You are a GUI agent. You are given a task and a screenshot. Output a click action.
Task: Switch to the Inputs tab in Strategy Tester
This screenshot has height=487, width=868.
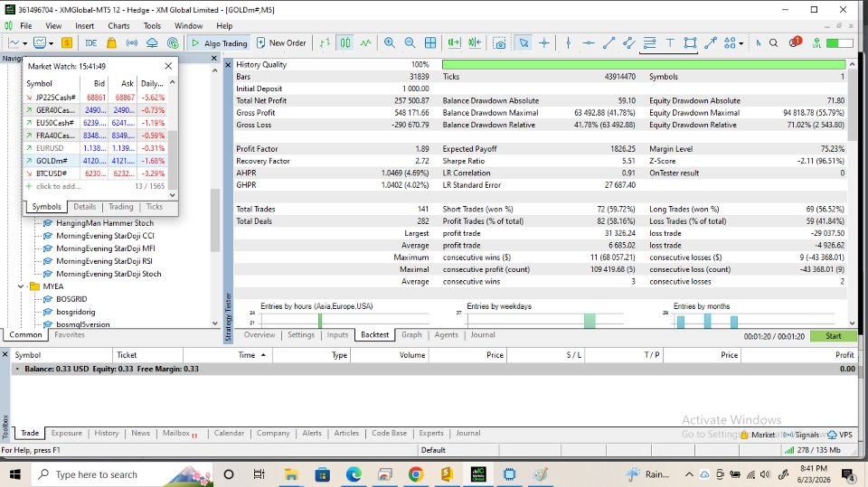coord(337,335)
